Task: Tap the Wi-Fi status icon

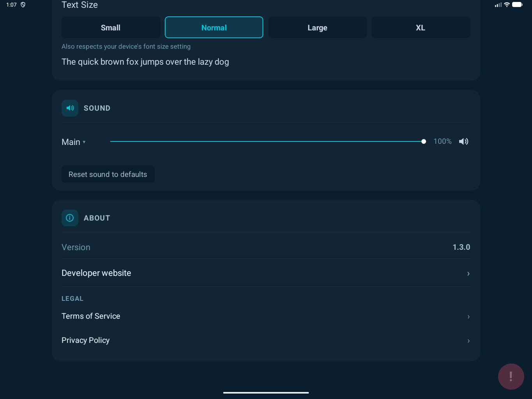Action: (507, 5)
